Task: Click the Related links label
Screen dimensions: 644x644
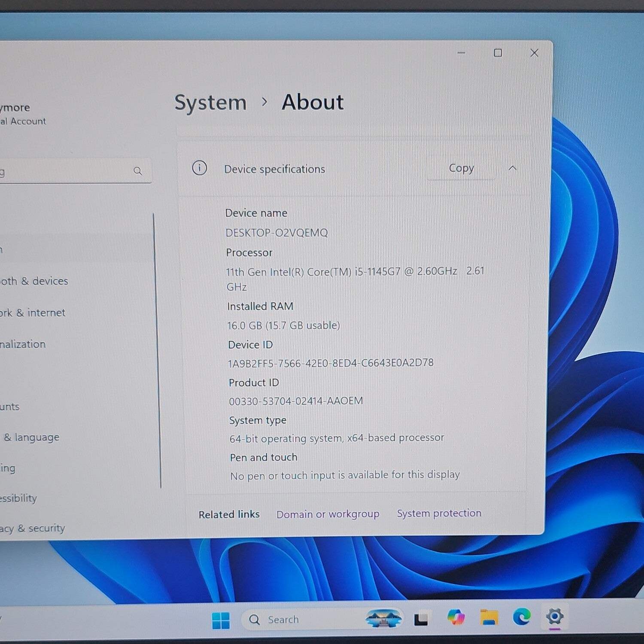Action: click(229, 514)
